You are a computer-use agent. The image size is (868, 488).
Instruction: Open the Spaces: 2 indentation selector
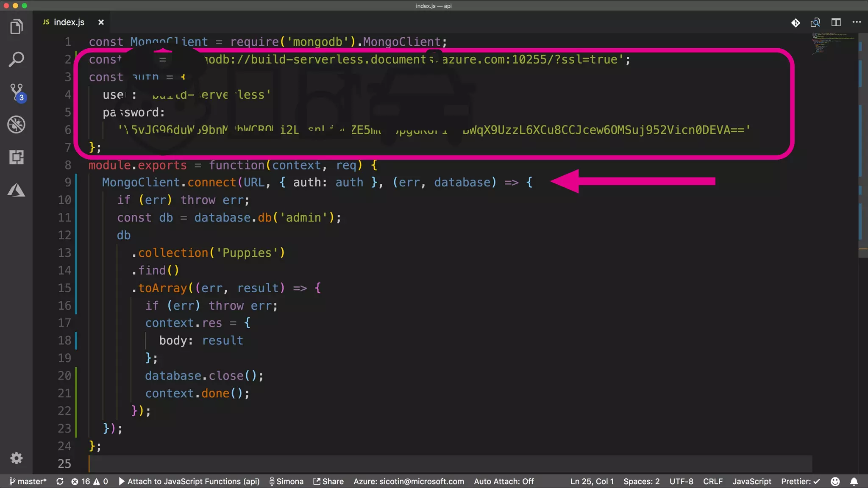[x=641, y=481]
